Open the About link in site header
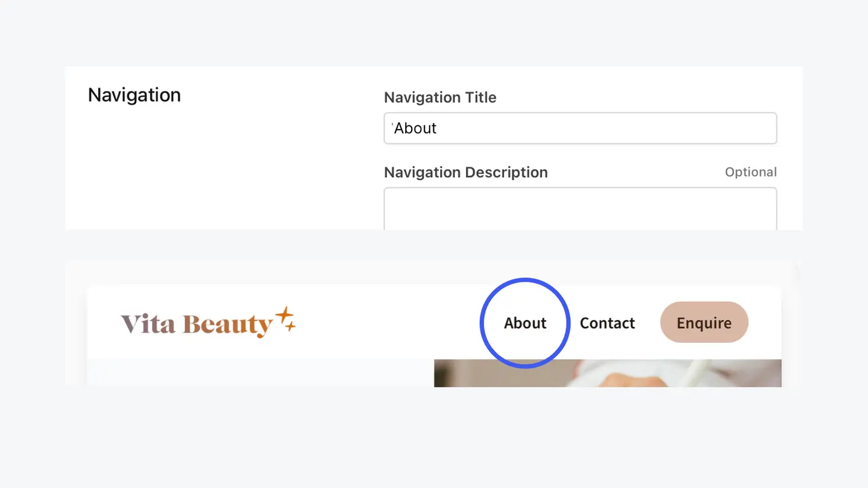 (525, 324)
